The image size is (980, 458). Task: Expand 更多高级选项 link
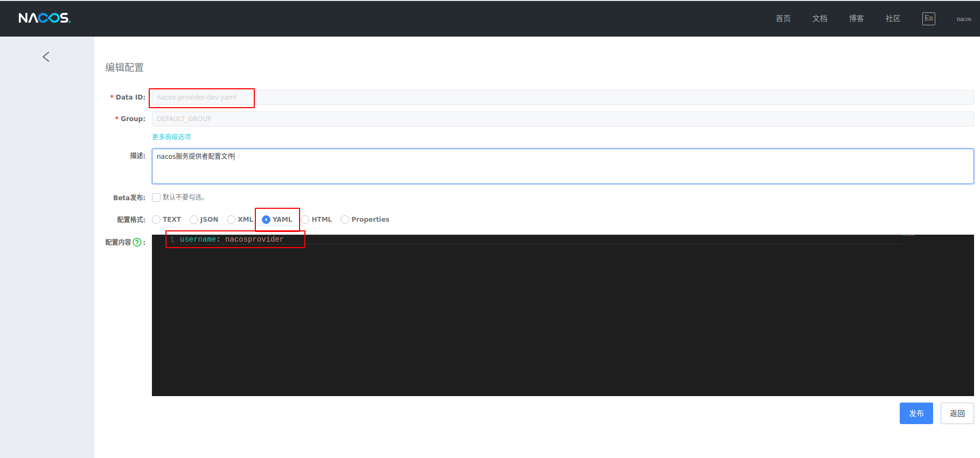pos(171,137)
